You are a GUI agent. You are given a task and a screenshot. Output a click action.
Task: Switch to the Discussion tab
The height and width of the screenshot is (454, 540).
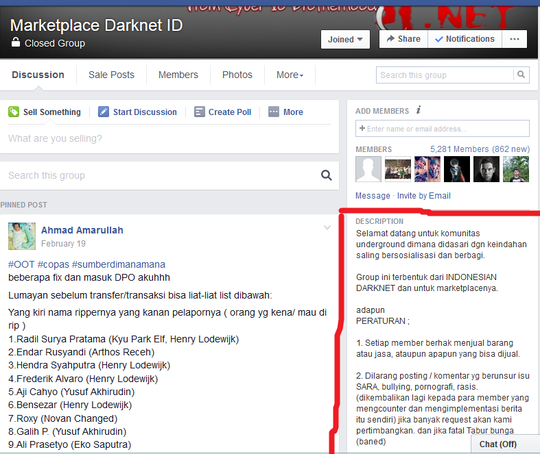tap(38, 75)
